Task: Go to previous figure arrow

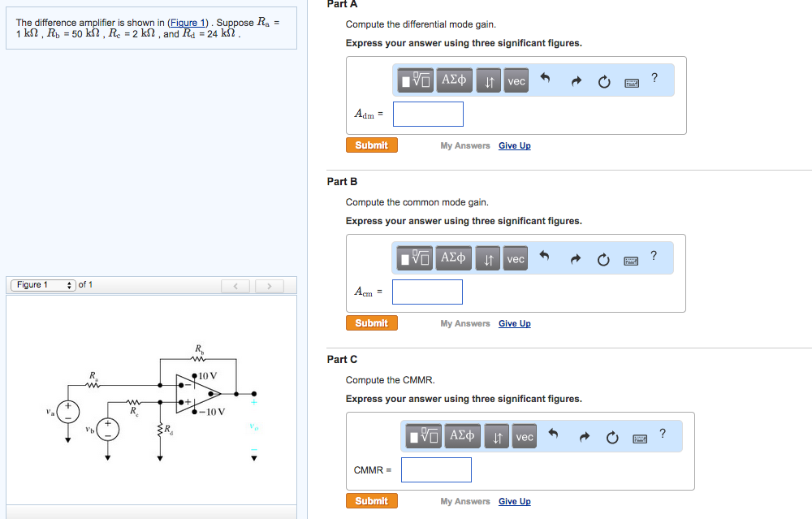Action: pyautogui.click(x=235, y=286)
